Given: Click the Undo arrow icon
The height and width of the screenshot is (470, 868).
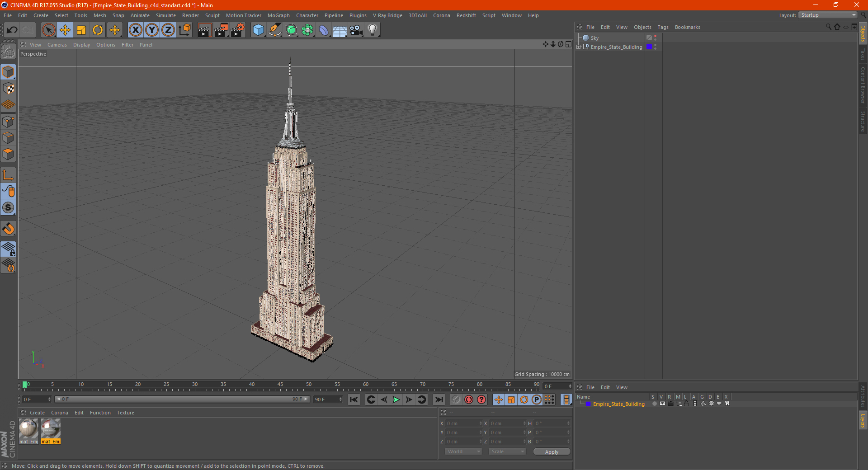Looking at the screenshot, I should (12, 30).
